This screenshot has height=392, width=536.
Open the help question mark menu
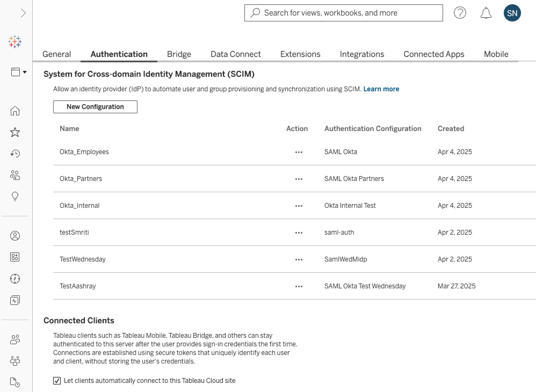tap(460, 13)
